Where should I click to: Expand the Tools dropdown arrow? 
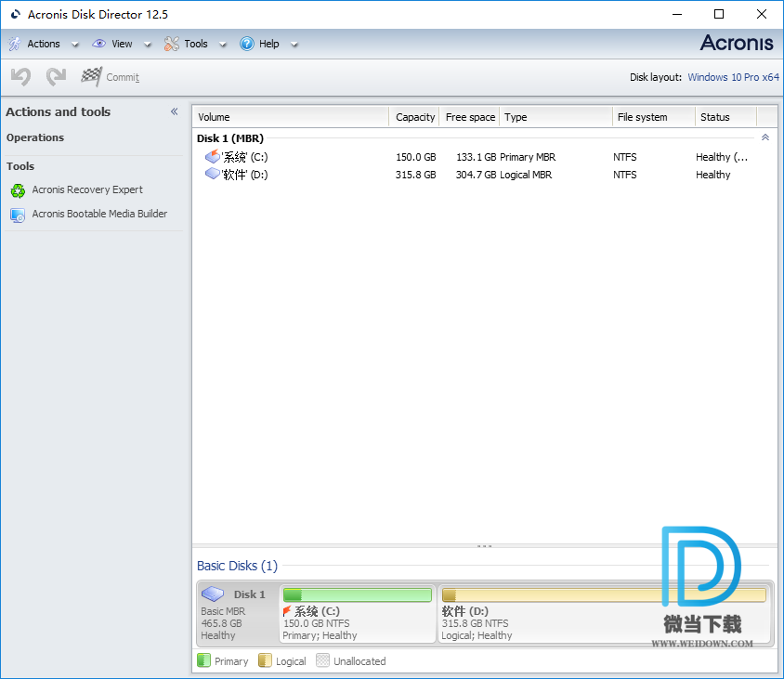click(x=223, y=45)
